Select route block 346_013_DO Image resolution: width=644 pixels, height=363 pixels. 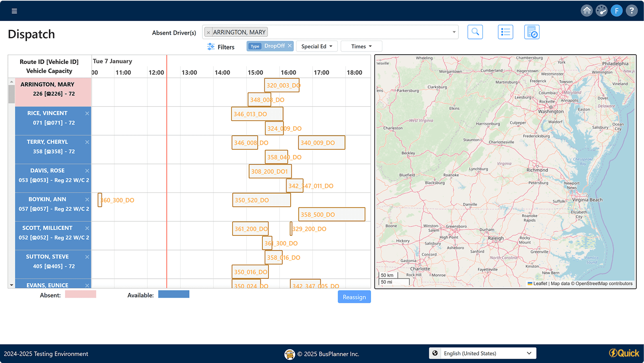[257, 114]
